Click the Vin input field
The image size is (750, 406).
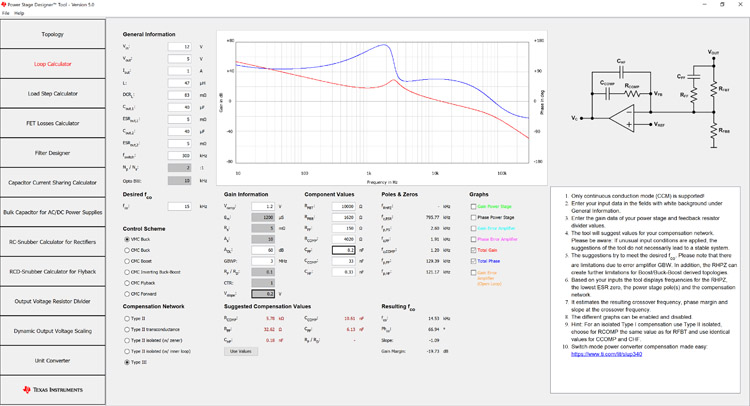180,47
